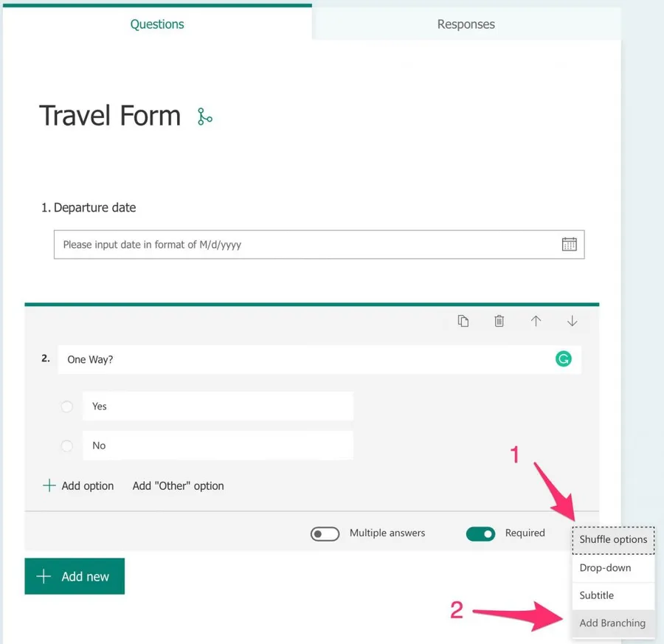Move question up with arrow icon

click(x=536, y=321)
